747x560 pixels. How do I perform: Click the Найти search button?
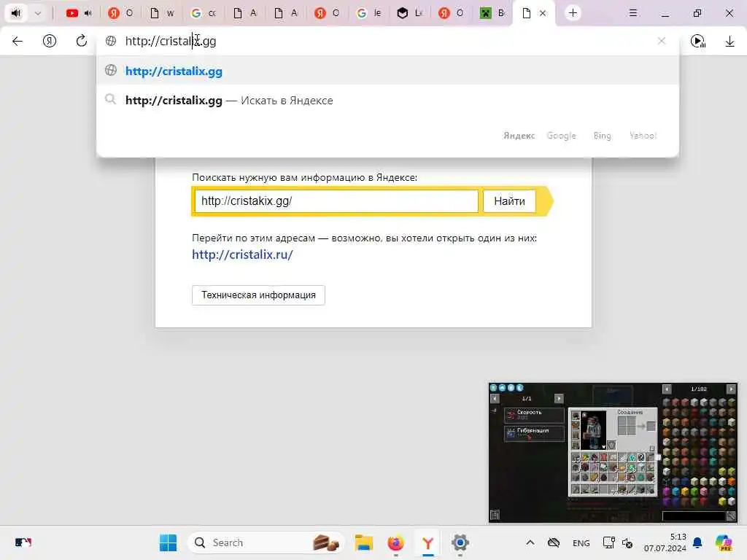point(509,201)
